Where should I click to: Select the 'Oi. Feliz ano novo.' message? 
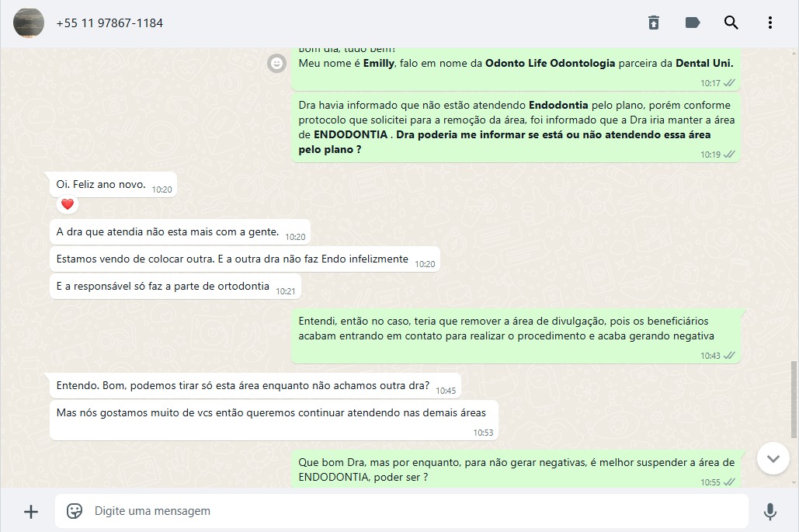tap(113, 185)
